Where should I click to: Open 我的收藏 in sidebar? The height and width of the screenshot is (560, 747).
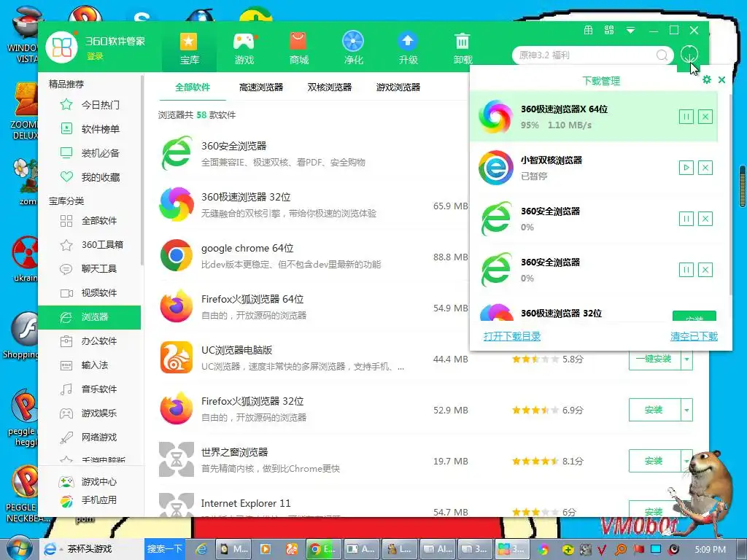tap(90, 177)
